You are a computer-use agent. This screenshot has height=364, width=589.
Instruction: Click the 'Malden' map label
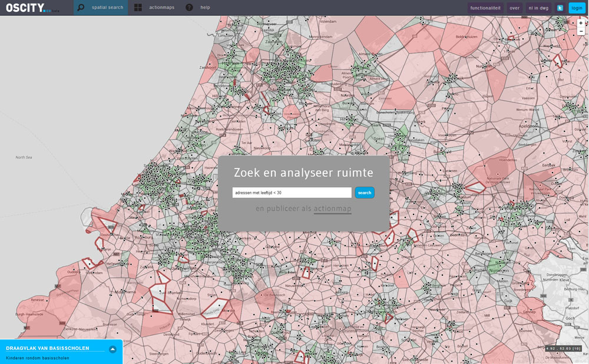coord(502,280)
